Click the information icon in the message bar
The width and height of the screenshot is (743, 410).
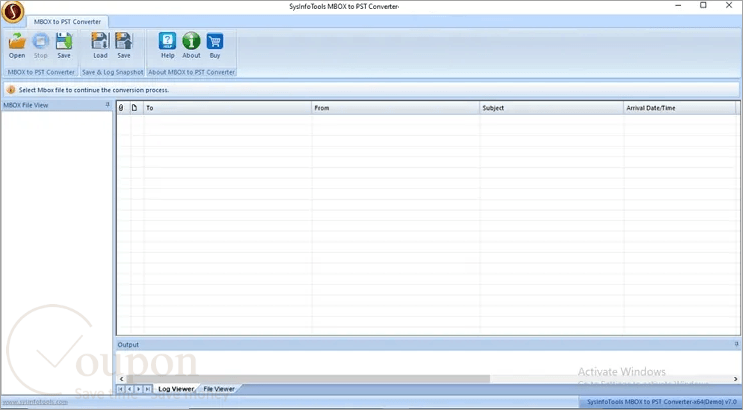click(11, 90)
